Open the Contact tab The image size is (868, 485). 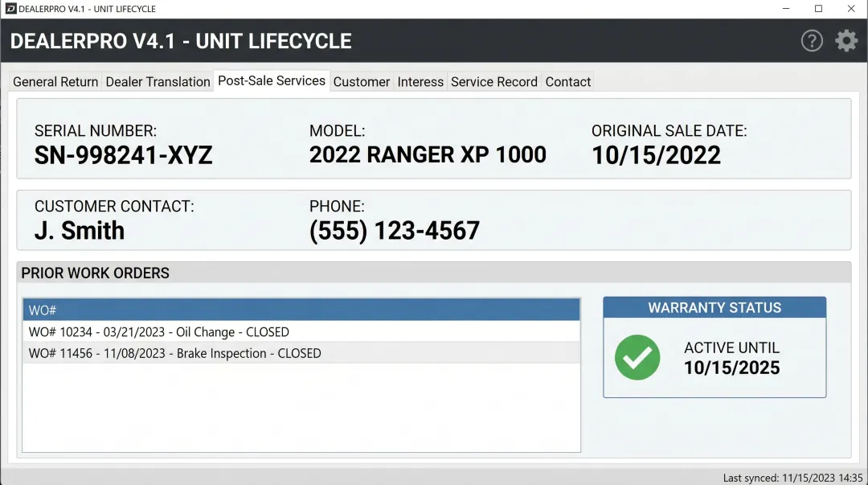click(567, 81)
